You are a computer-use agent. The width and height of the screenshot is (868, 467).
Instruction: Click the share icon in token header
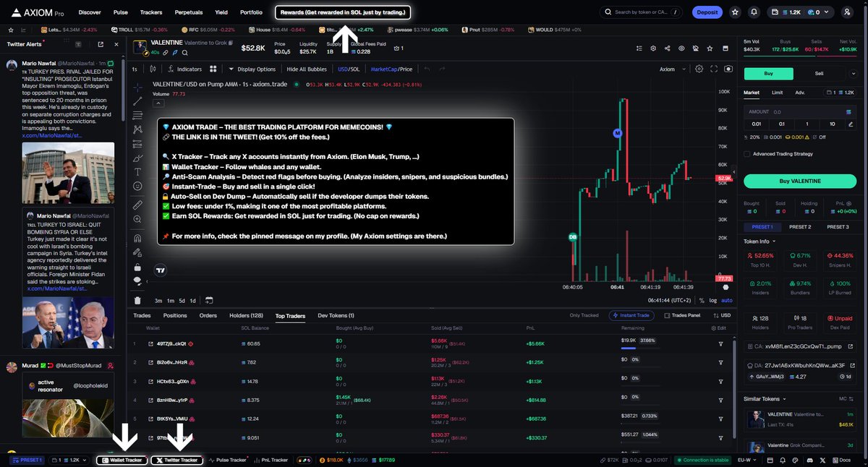(x=666, y=48)
